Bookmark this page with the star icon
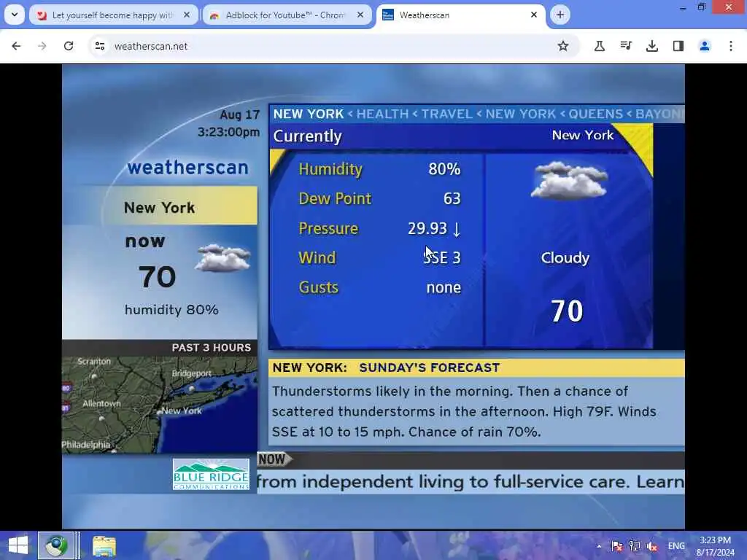747x560 pixels. (563, 46)
